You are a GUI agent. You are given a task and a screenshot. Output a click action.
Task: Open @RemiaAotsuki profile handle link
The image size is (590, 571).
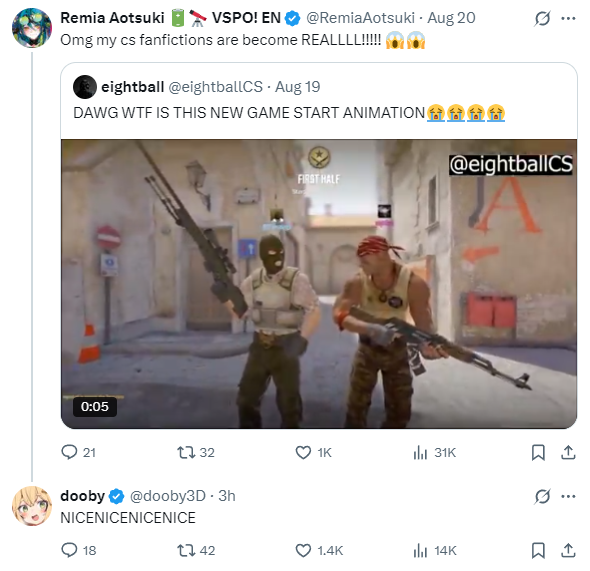[360, 18]
